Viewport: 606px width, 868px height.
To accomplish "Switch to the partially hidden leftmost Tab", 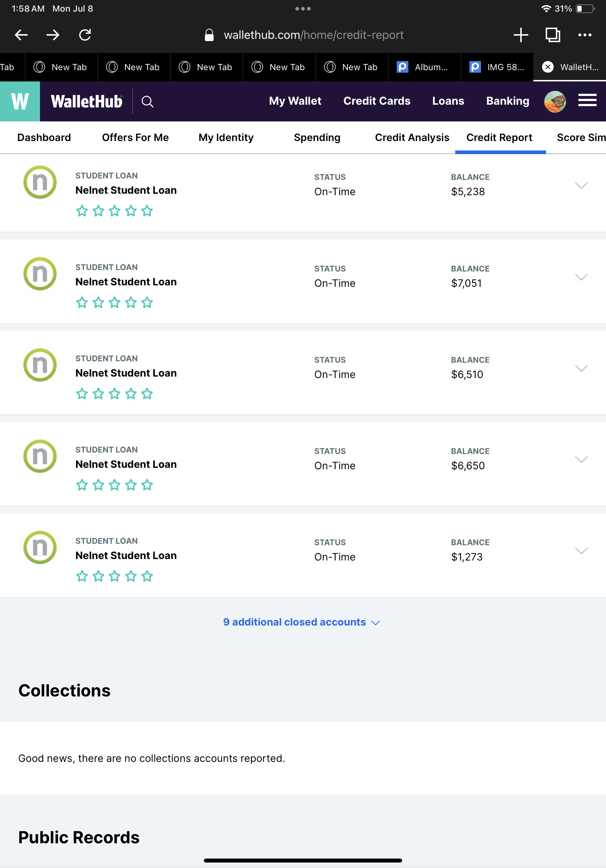I will click(x=12, y=67).
